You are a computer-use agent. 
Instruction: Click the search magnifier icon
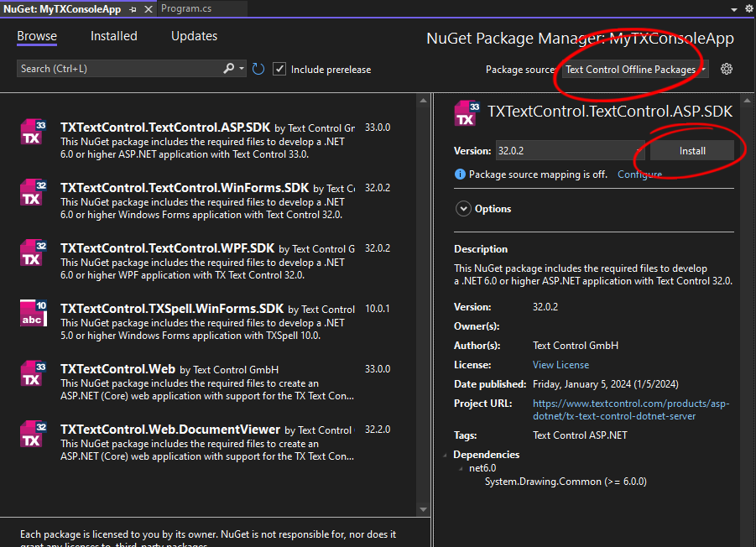[x=228, y=69]
